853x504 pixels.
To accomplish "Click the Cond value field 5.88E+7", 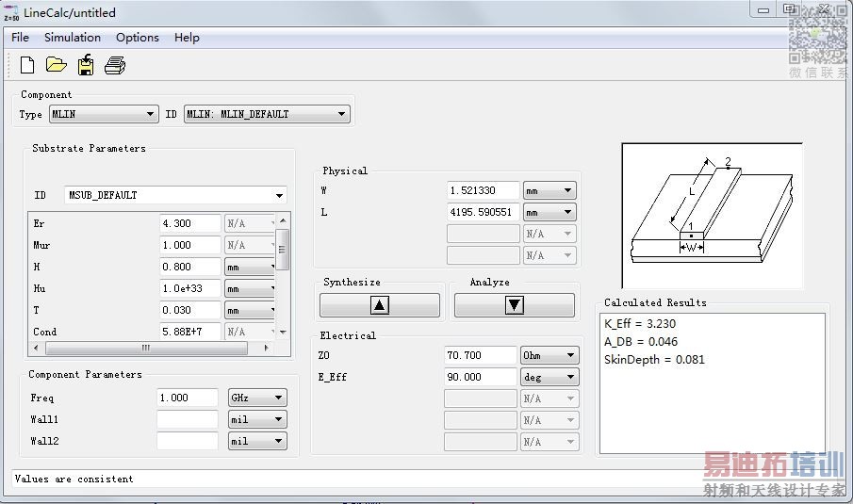I will coord(190,332).
